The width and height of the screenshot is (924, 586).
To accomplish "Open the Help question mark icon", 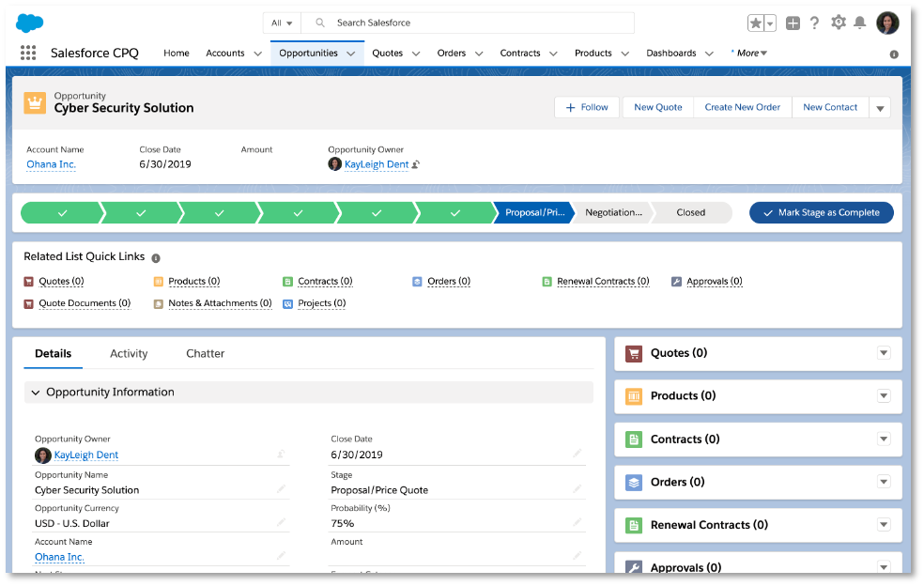I will pos(814,23).
